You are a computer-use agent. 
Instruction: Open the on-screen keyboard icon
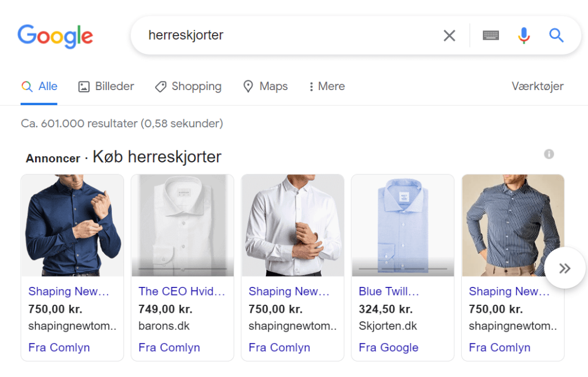coord(490,36)
